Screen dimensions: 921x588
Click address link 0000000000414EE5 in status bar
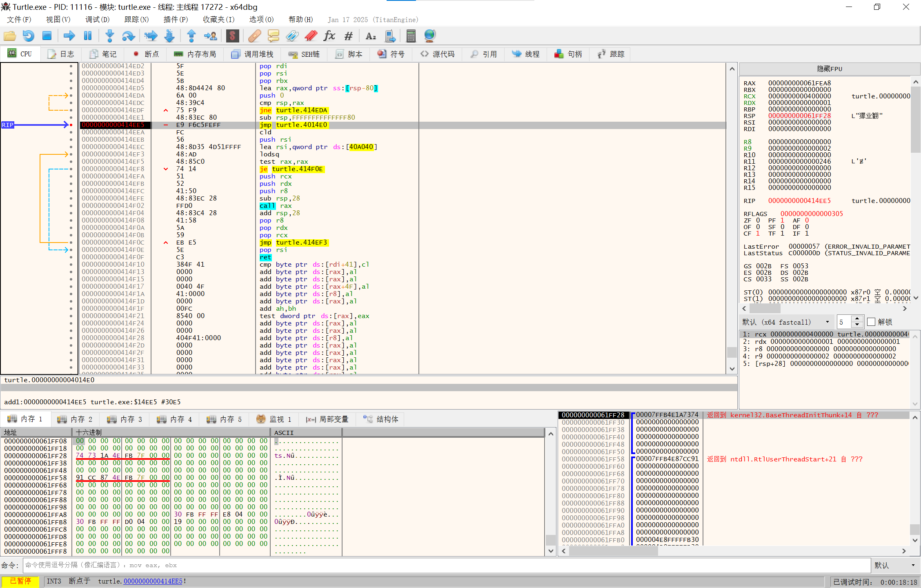click(153, 581)
